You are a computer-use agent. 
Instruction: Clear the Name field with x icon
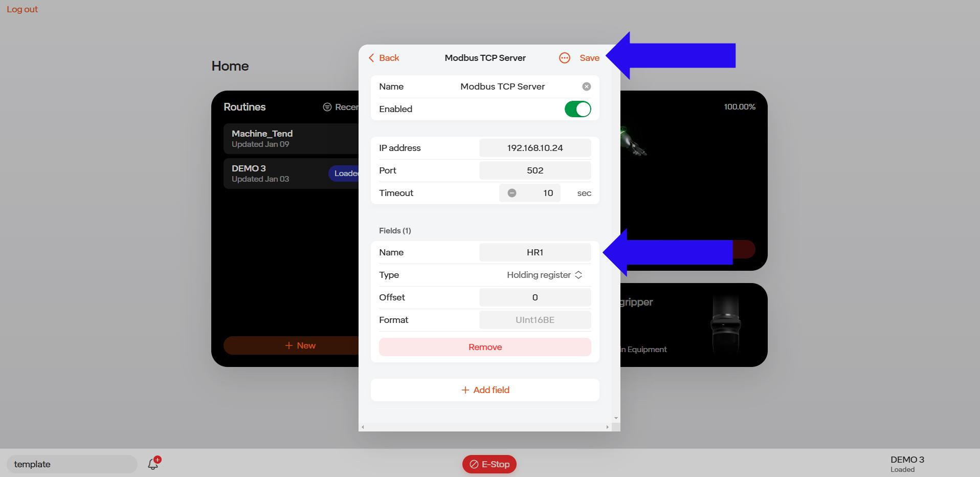pyautogui.click(x=587, y=86)
